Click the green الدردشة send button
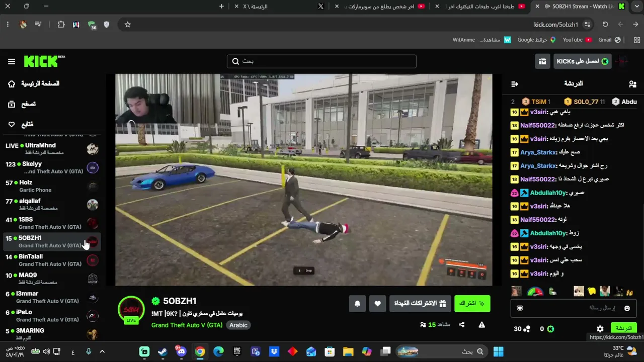This screenshot has height=362, width=644. pyautogui.click(x=624, y=329)
